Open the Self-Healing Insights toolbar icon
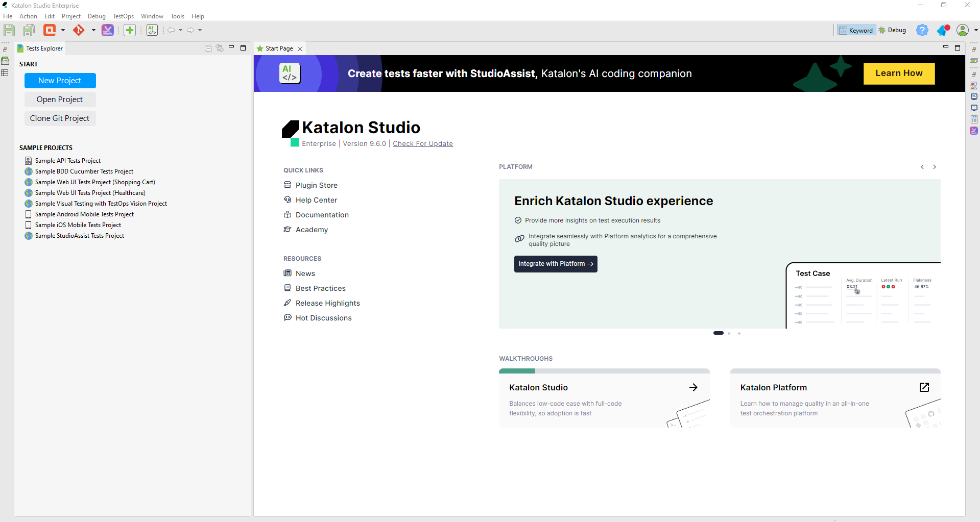 [x=108, y=30]
